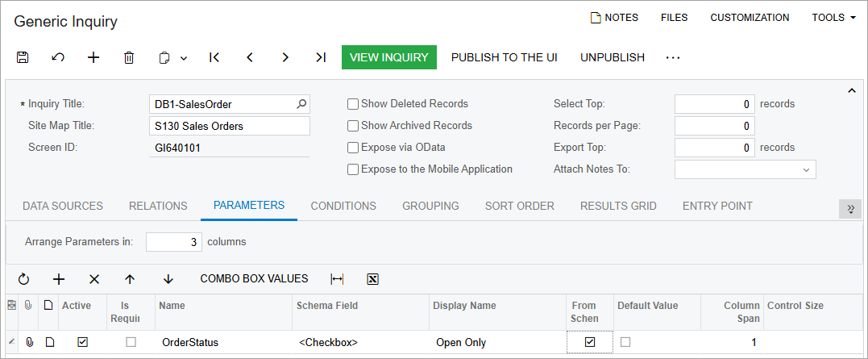Open the Conditions tab
This screenshot has width=868, height=359.
(x=343, y=206)
